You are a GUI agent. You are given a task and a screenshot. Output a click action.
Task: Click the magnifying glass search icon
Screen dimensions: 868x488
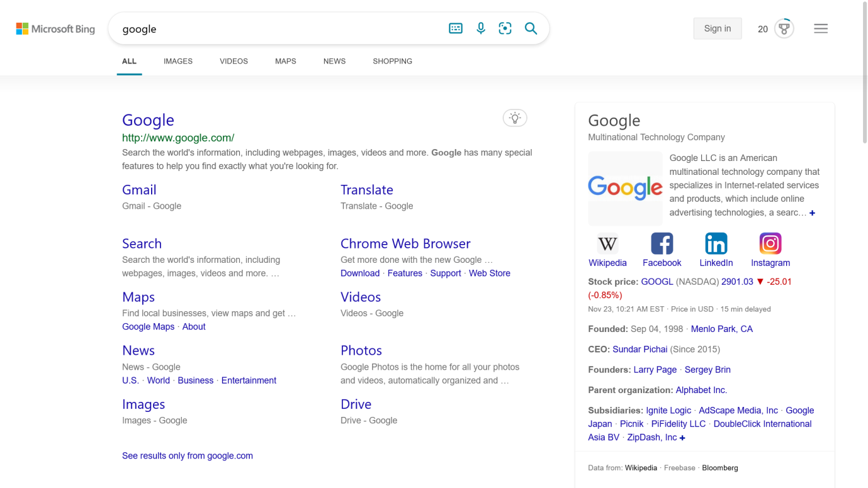click(531, 28)
